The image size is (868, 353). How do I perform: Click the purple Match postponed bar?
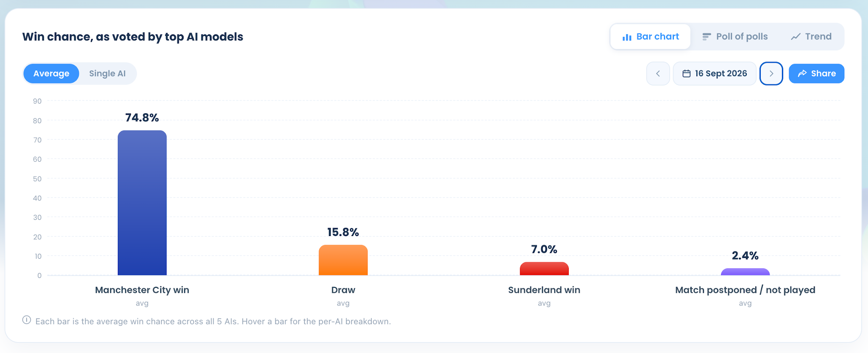[745, 272]
